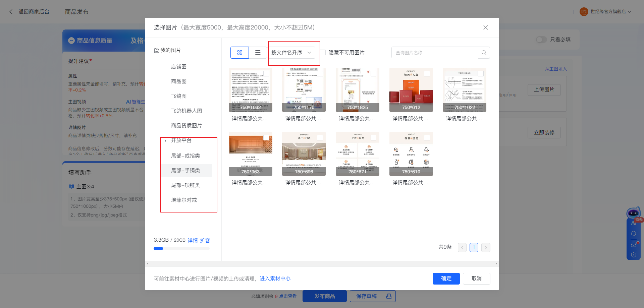644x308 pixels.
Task: Select the 750*612 gift box image checkbox
Action: tap(427, 74)
